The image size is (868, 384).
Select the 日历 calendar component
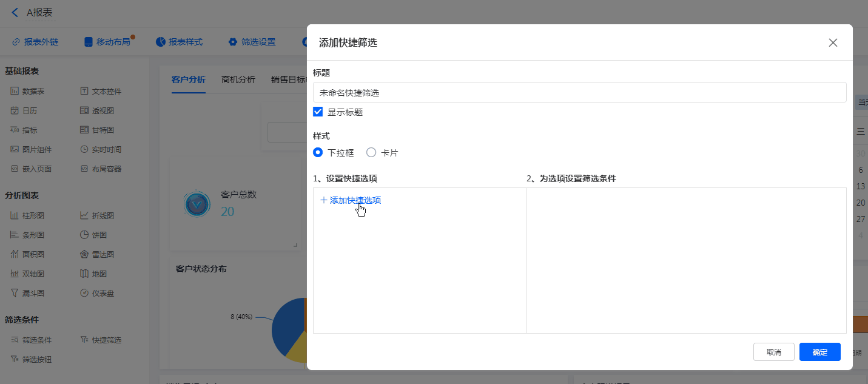pos(15,111)
